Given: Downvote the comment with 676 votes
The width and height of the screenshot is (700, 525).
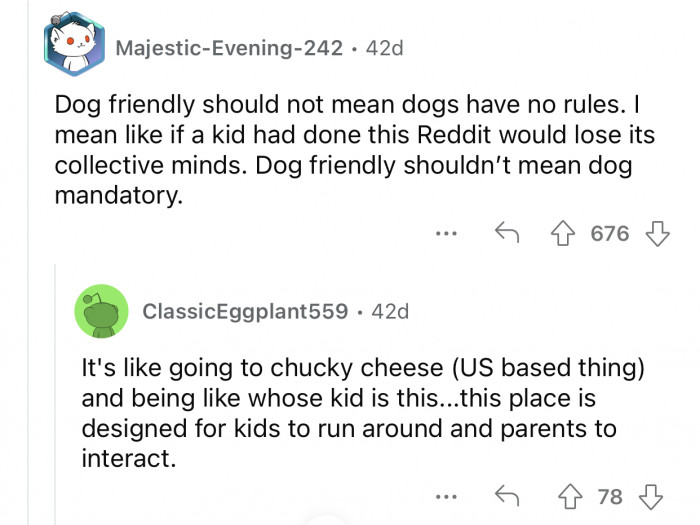Looking at the screenshot, I should (657, 234).
